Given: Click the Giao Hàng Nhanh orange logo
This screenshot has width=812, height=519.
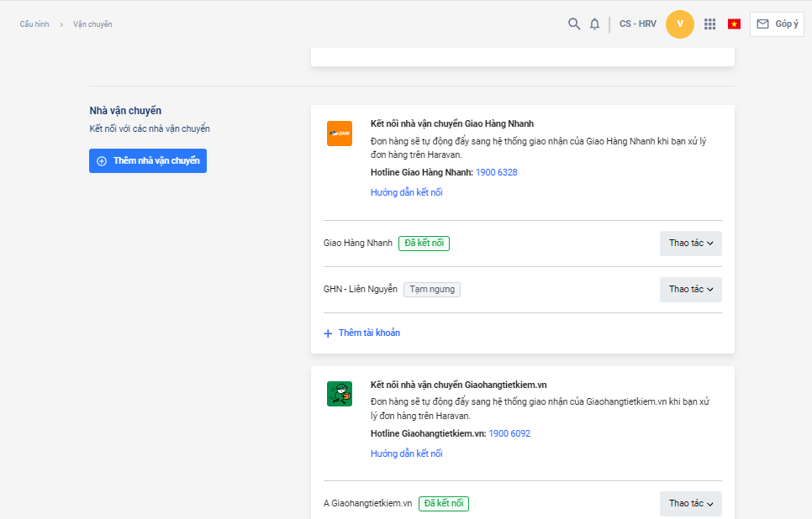Looking at the screenshot, I should click(x=340, y=134).
